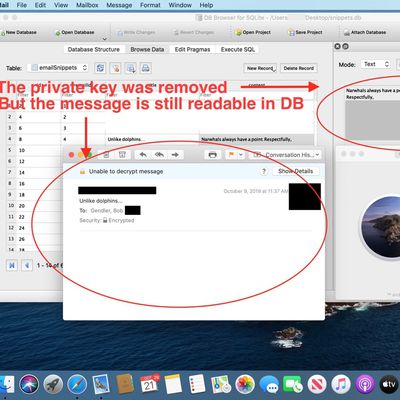Open the File menu in the menu bar
Image resolution: width=400 pixels, height=400 pixels.
pos(22,5)
